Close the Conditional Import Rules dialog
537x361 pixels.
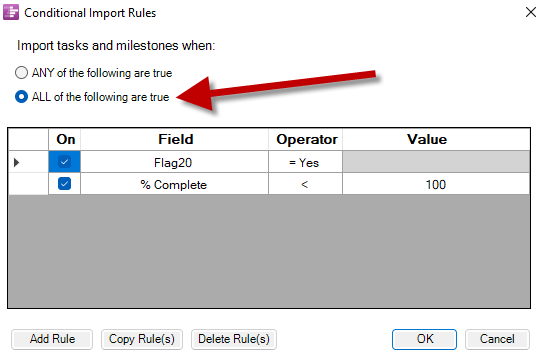click(530, 12)
